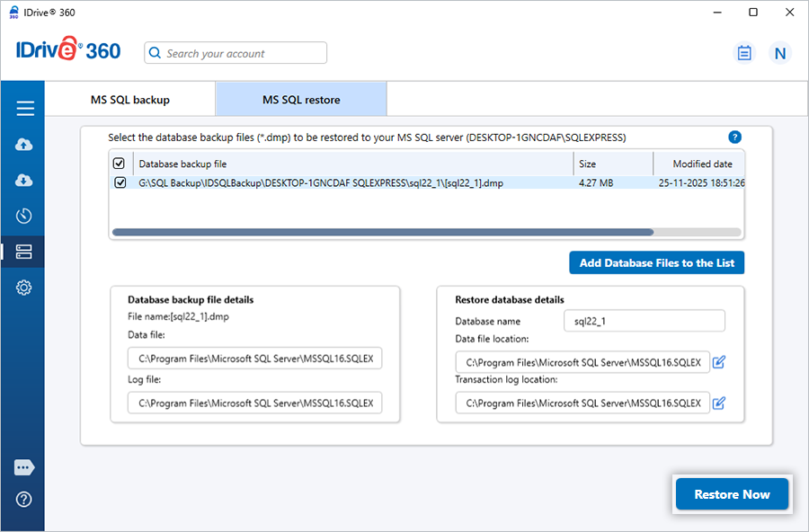Viewport: 809px width, 532px height.
Task: Open the settings gear icon
Action: pyautogui.click(x=24, y=288)
